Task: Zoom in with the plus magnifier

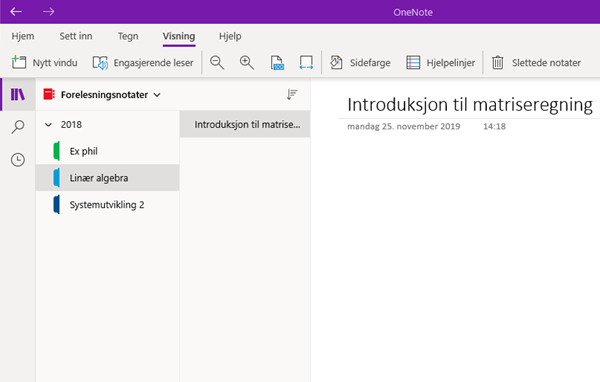Action: point(247,62)
